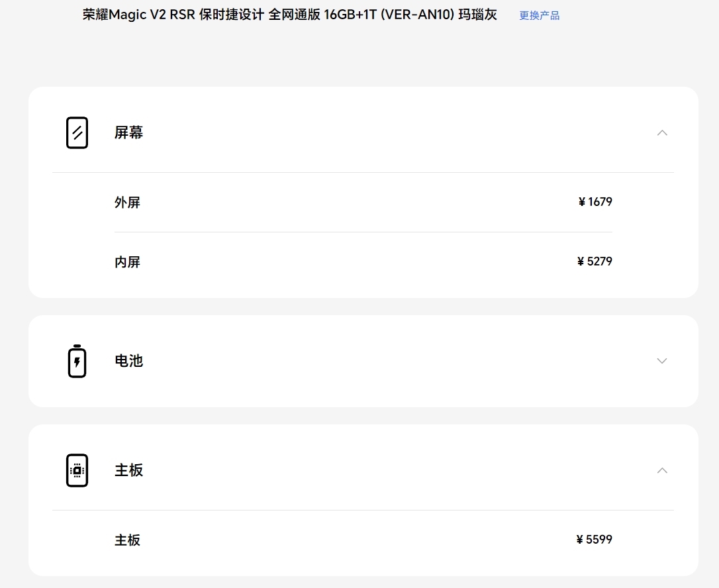Click the ¥5279 inner screen price
This screenshot has height=588, width=719.
pos(595,262)
